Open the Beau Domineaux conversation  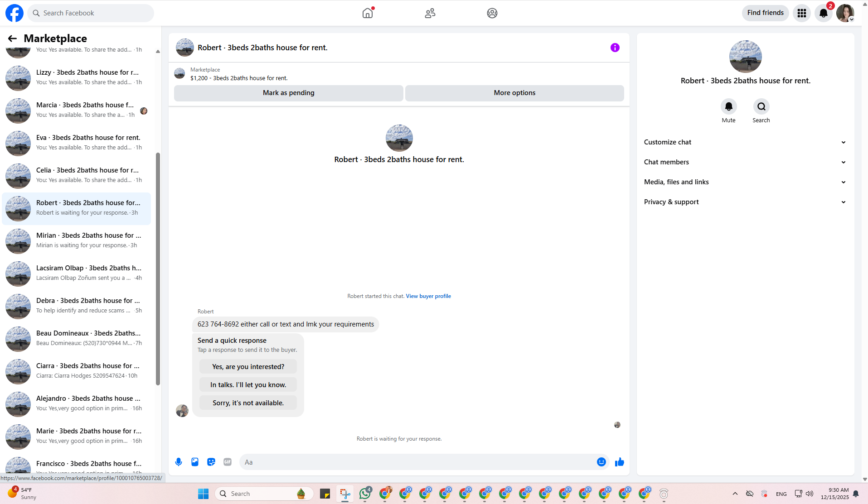click(76, 338)
